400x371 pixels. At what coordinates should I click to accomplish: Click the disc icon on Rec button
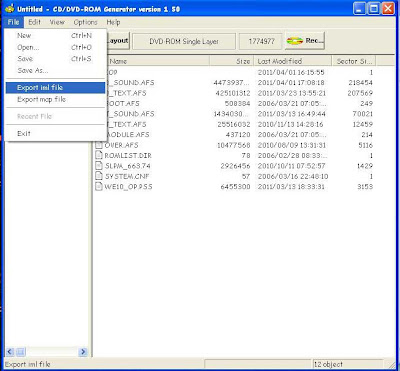tap(295, 41)
